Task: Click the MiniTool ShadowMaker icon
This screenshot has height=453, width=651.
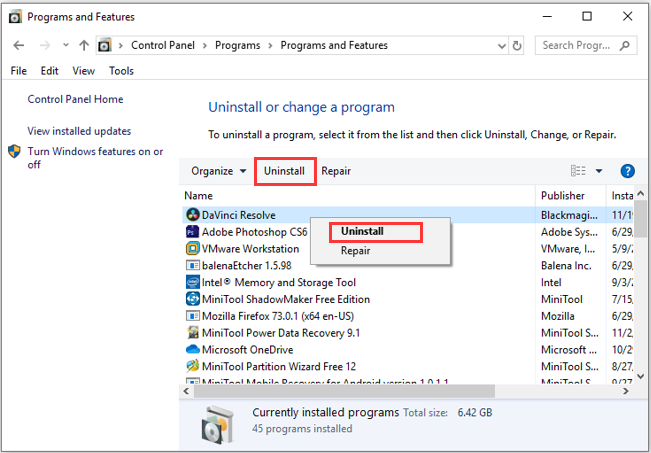Action: pos(192,299)
